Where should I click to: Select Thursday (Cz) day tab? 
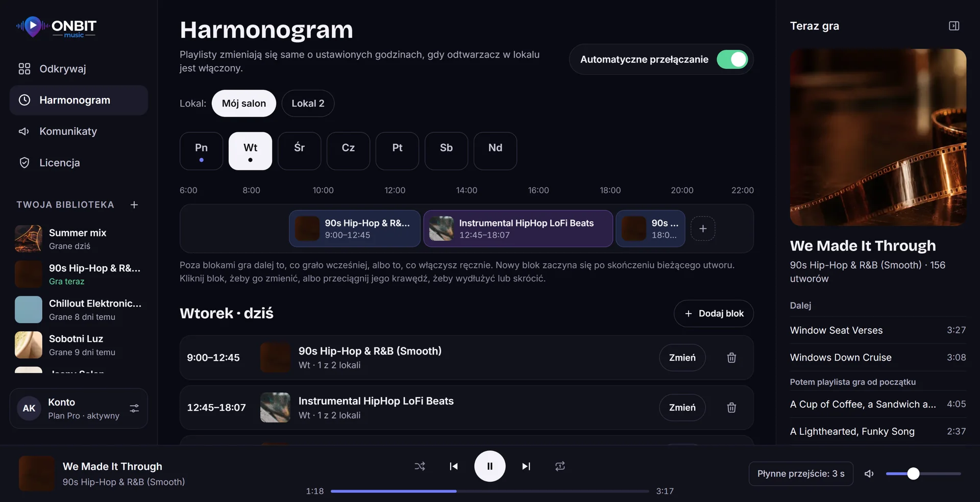click(348, 151)
